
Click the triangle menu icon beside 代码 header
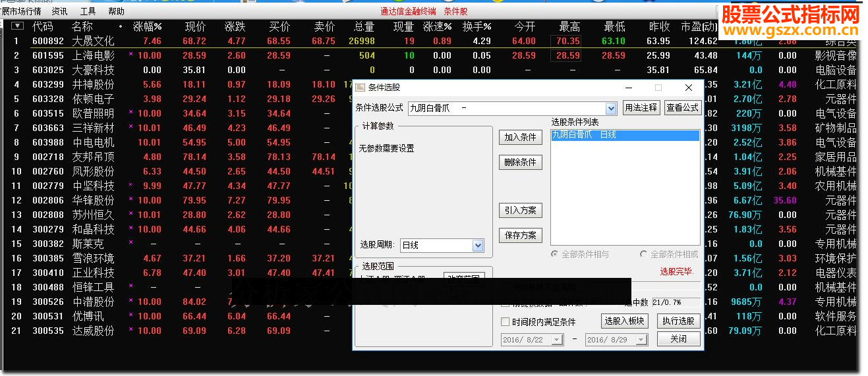(18, 26)
